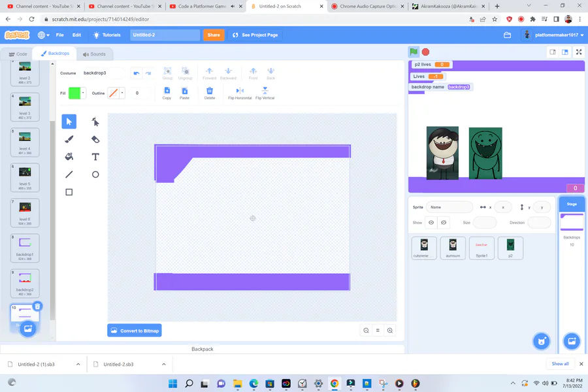588x392 pixels.
Task: Expand the Untitled-2.sb3 download options
Action: point(164,365)
